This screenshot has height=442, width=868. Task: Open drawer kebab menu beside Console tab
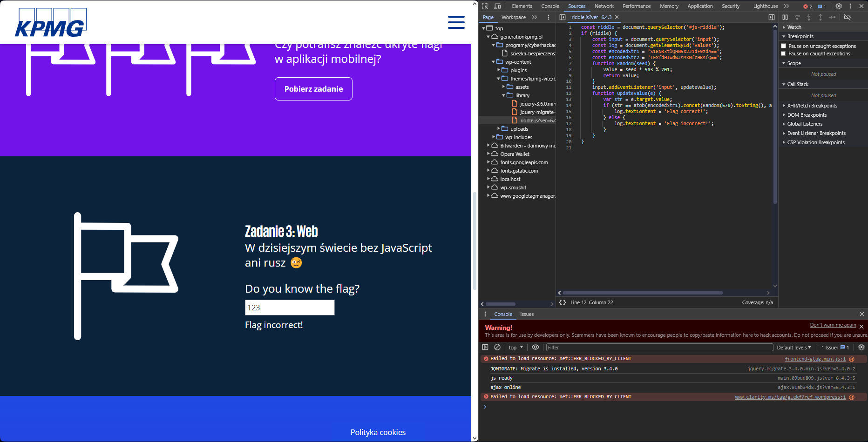coord(485,314)
